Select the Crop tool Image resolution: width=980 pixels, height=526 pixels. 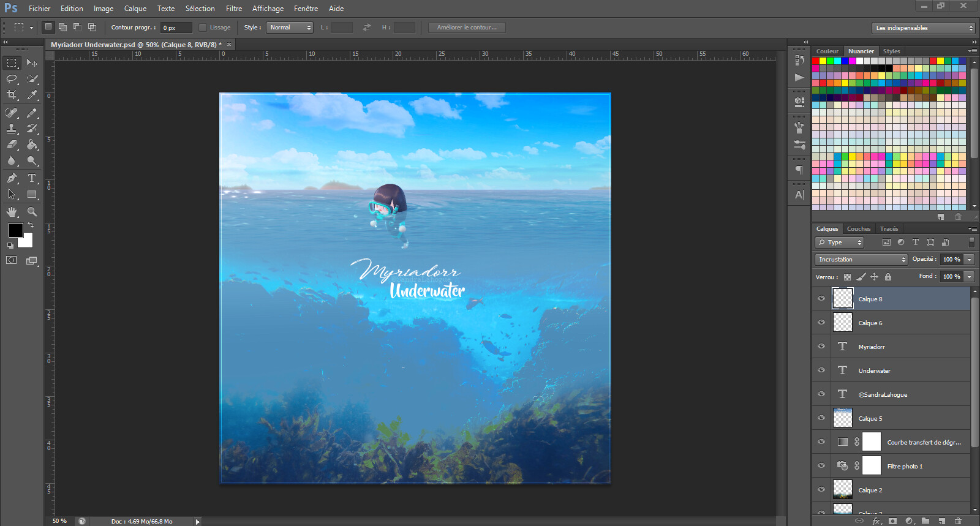pos(12,95)
